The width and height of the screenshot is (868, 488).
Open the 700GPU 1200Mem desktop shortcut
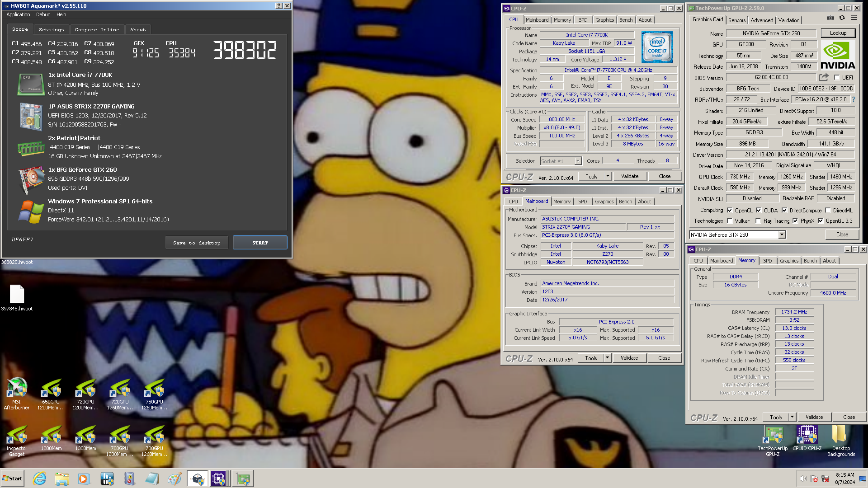point(120,441)
